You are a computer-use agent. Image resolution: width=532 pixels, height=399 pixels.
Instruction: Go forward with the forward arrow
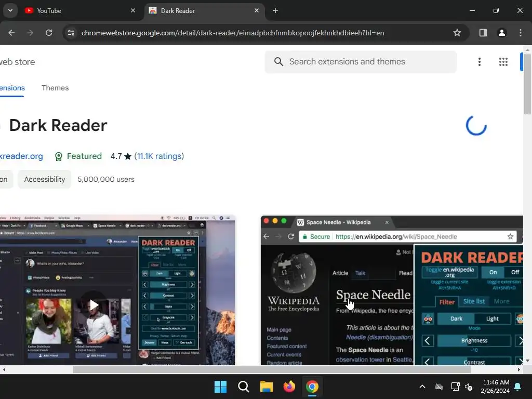tap(30, 33)
